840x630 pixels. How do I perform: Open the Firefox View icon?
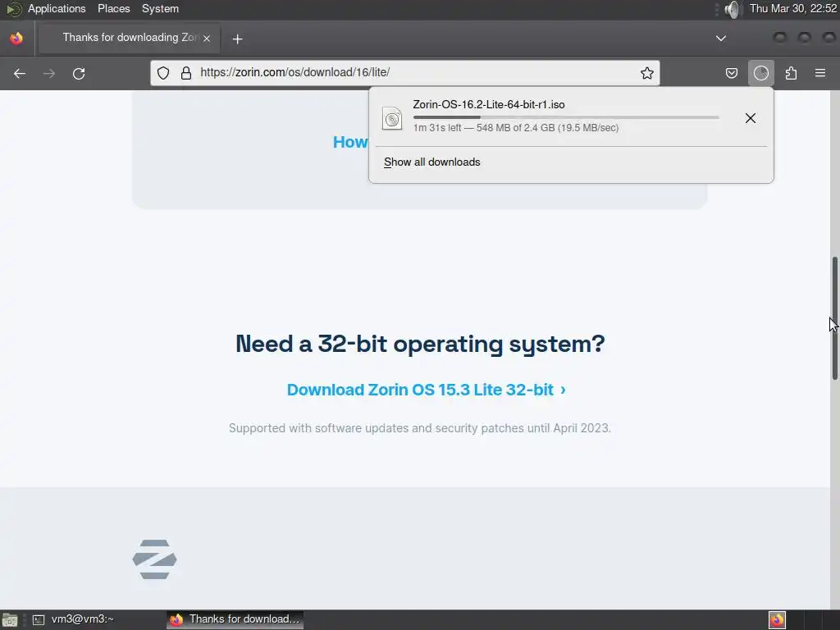(16, 39)
